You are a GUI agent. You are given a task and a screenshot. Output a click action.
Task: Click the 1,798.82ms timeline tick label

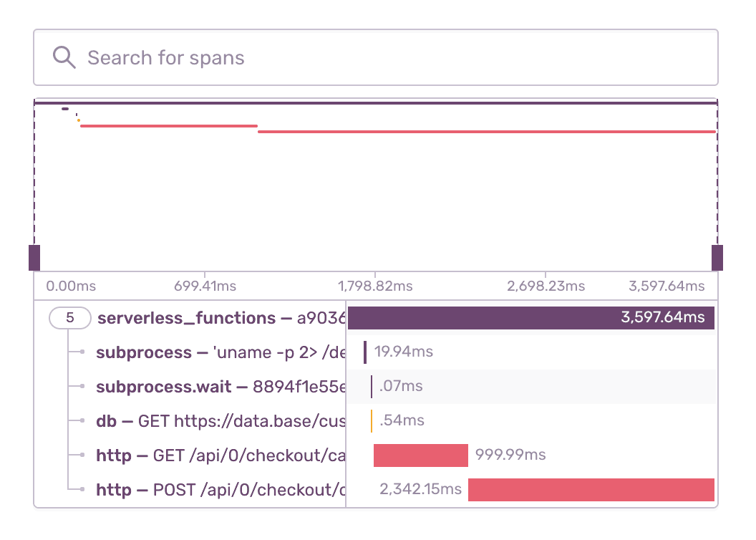point(375,286)
